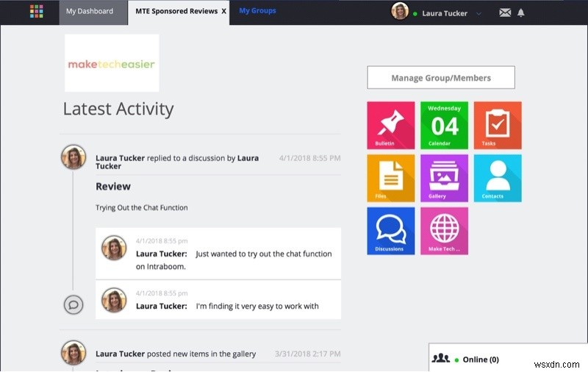The image size is (588, 372).
Task: Open the Make Tech globe tile
Action: click(444, 231)
